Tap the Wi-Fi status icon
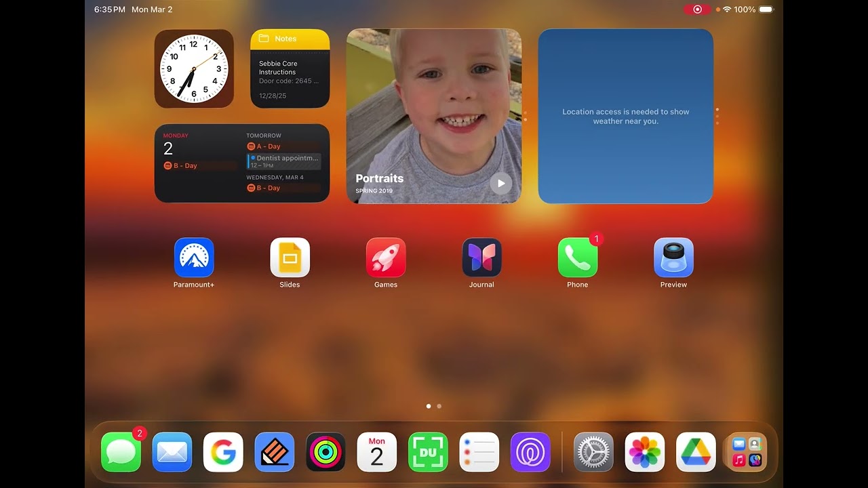The width and height of the screenshot is (868, 488). (x=727, y=9)
